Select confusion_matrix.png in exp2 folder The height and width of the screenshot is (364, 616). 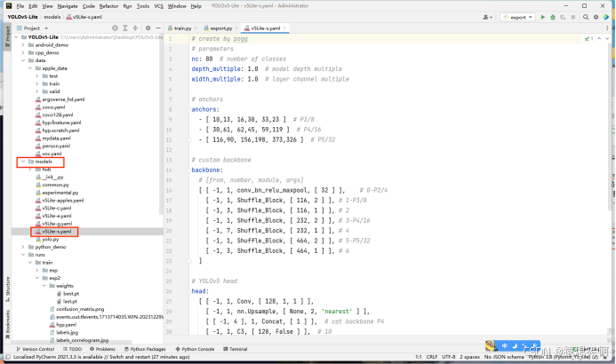(x=80, y=309)
